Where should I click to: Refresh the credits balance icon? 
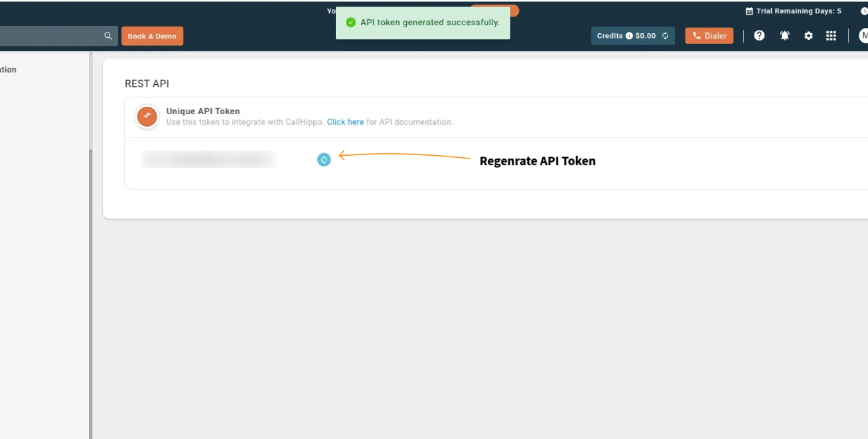[665, 36]
